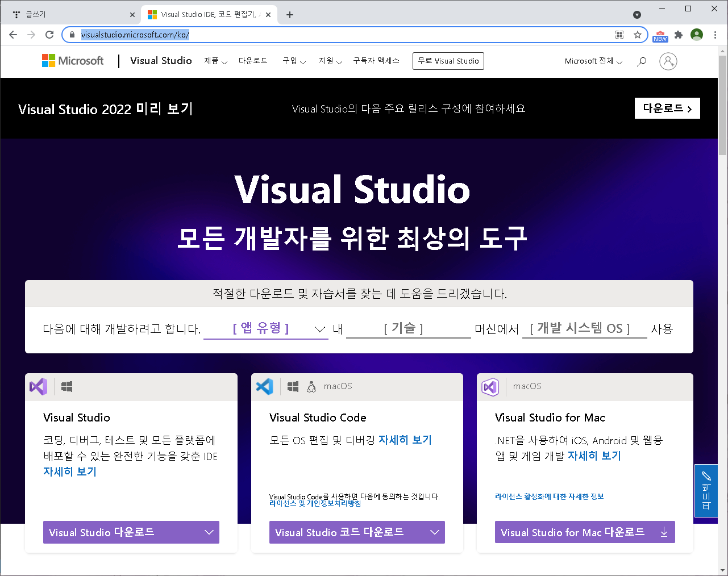Expand Visual Studio 코드 다운로드 button

click(x=357, y=532)
